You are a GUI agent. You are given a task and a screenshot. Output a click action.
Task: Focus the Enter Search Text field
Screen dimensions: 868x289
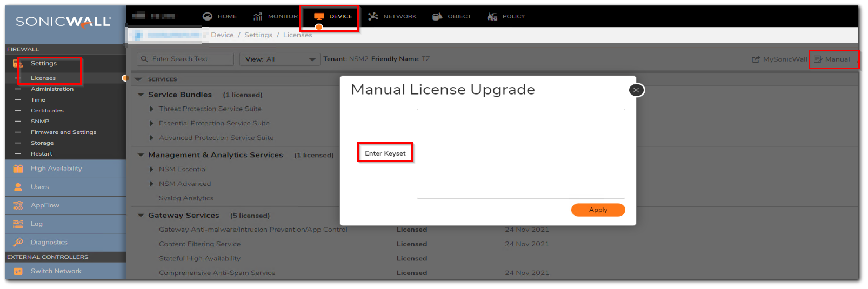coord(185,59)
